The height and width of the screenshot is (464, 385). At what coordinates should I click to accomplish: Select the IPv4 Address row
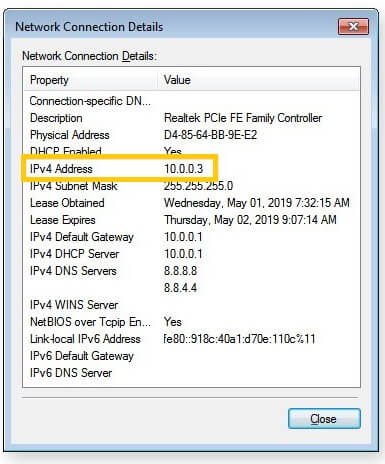point(192,169)
